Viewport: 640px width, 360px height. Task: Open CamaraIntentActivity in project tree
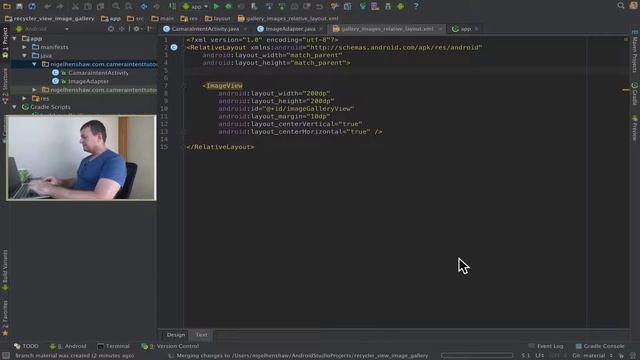tap(98, 73)
